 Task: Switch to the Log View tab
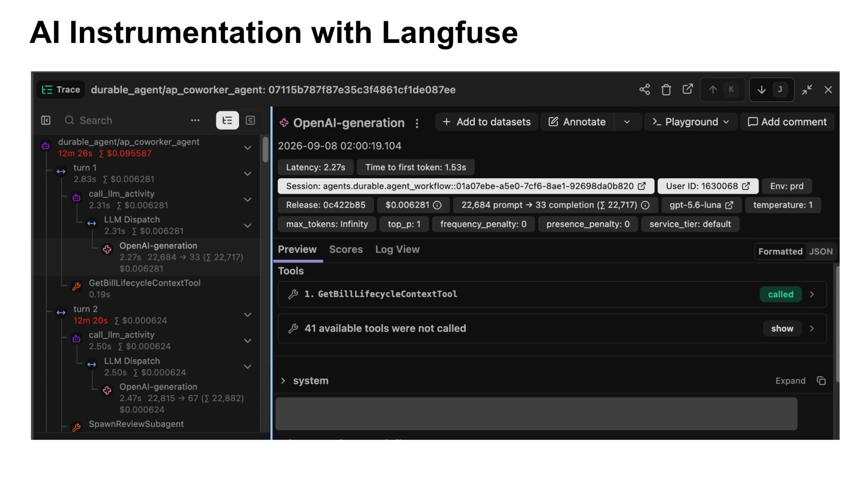point(398,250)
